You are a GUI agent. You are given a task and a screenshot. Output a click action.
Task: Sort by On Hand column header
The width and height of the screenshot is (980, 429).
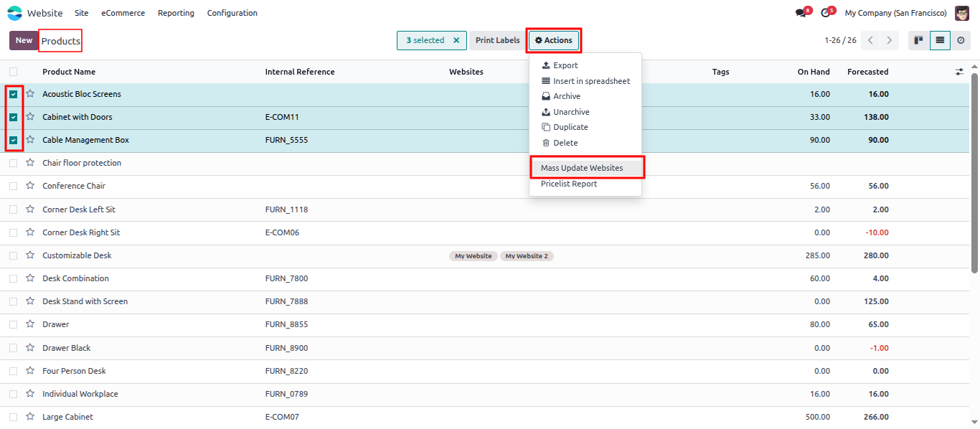[x=814, y=72]
